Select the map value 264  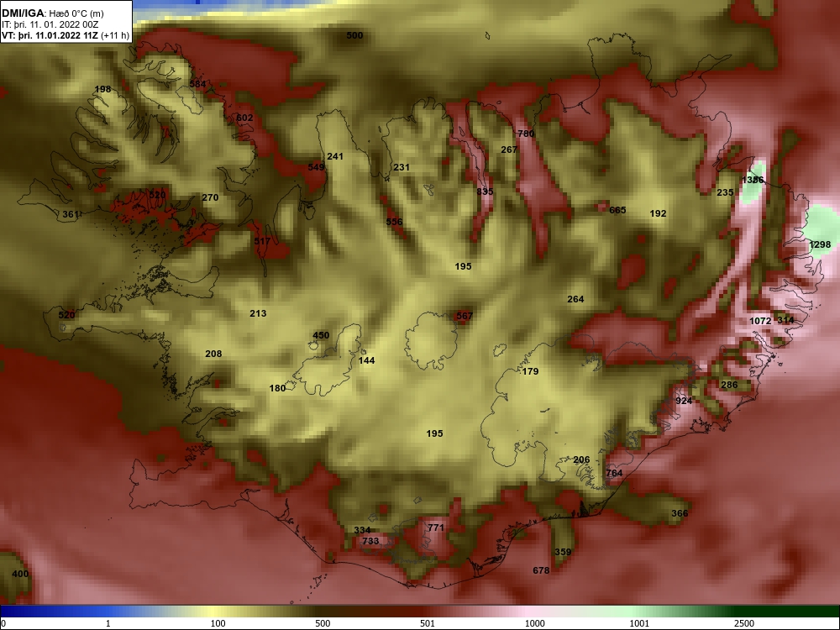point(575,299)
